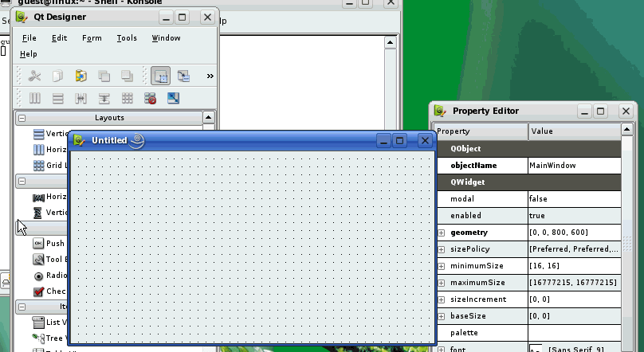644x352 pixels.
Task: Expand the maximumSize property
Action: tap(441, 283)
